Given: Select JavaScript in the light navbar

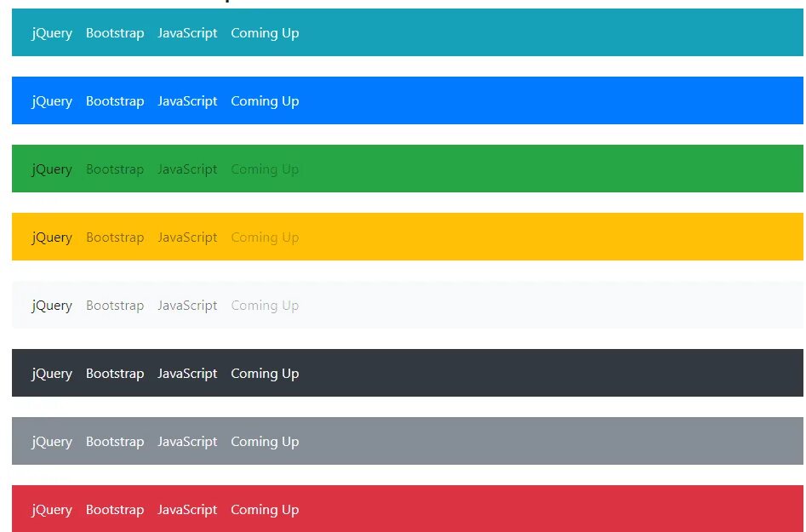Looking at the screenshot, I should point(187,306).
